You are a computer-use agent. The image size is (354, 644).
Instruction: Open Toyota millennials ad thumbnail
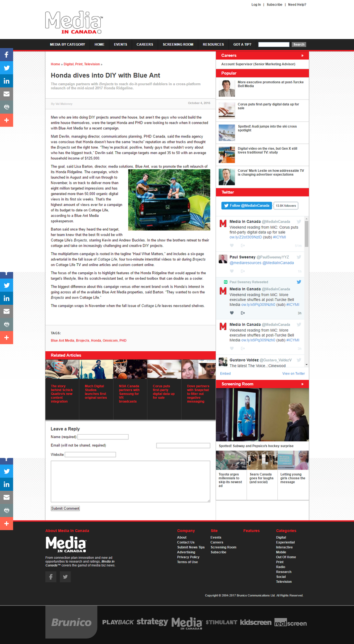click(231, 460)
